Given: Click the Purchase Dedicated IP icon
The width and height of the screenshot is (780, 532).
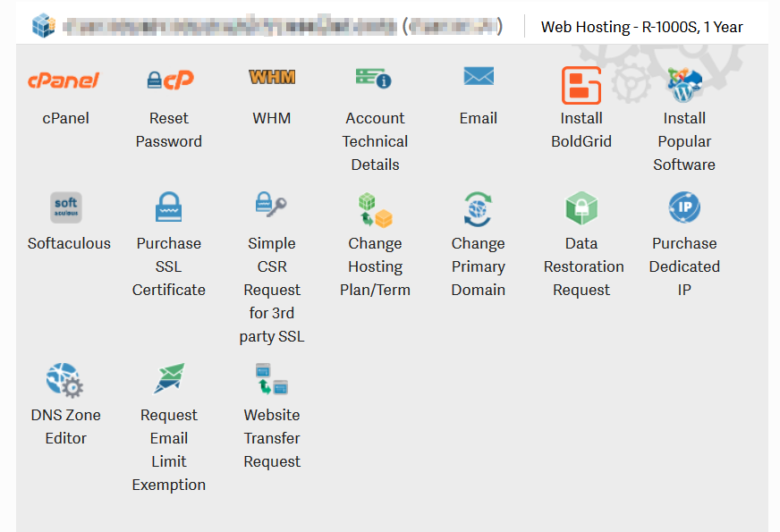Looking at the screenshot, I should click(x=684, y=207).
